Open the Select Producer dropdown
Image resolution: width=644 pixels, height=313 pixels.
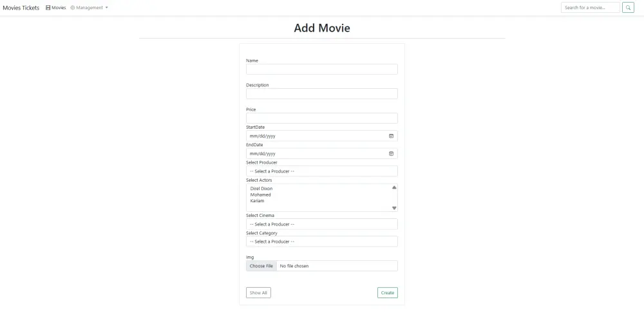pyautogui.click(x=321, y=171)
